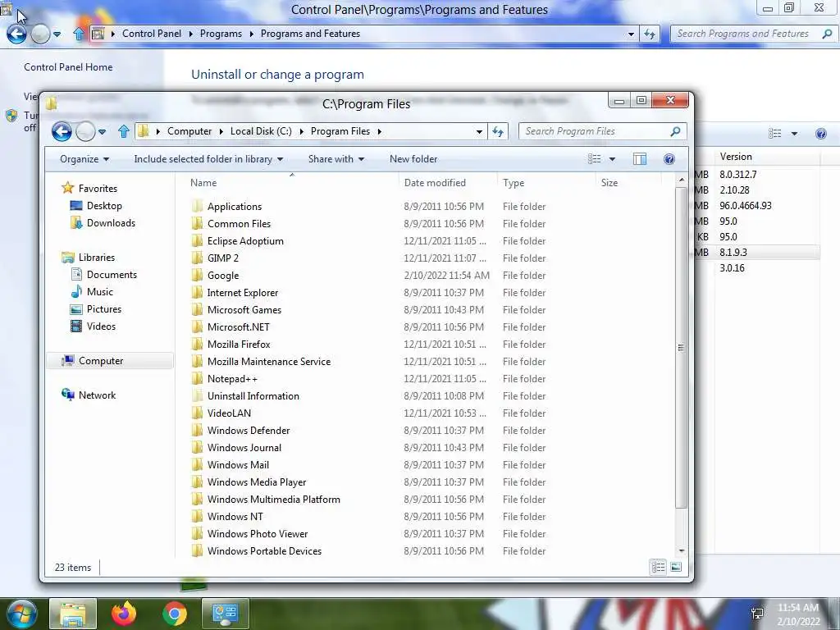Viewport: 840px width, 630px height.
Task: Go back in Program Files window
Action: 62,131
